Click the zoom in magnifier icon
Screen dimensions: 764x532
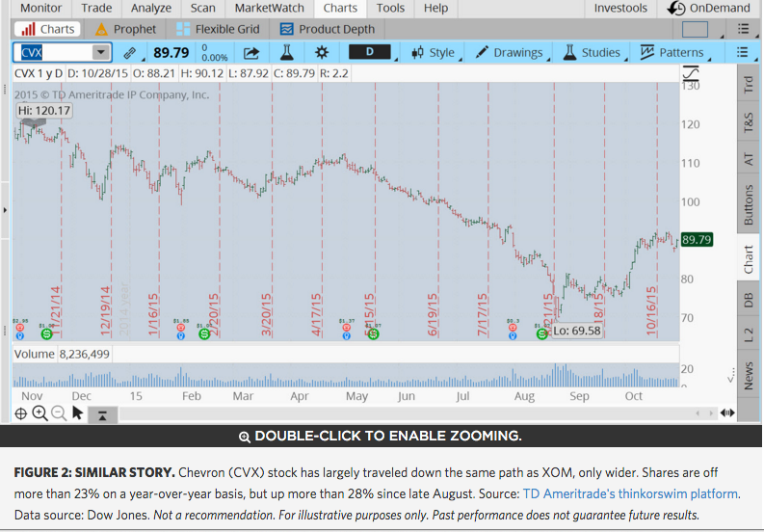(x=40, y=414)
